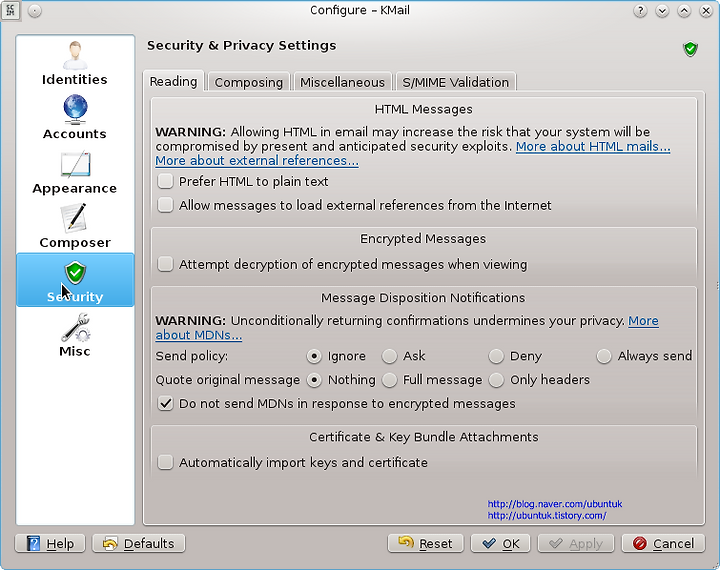
Task: Switch to the S/MIME Validation tab
Action: point(456,82)
